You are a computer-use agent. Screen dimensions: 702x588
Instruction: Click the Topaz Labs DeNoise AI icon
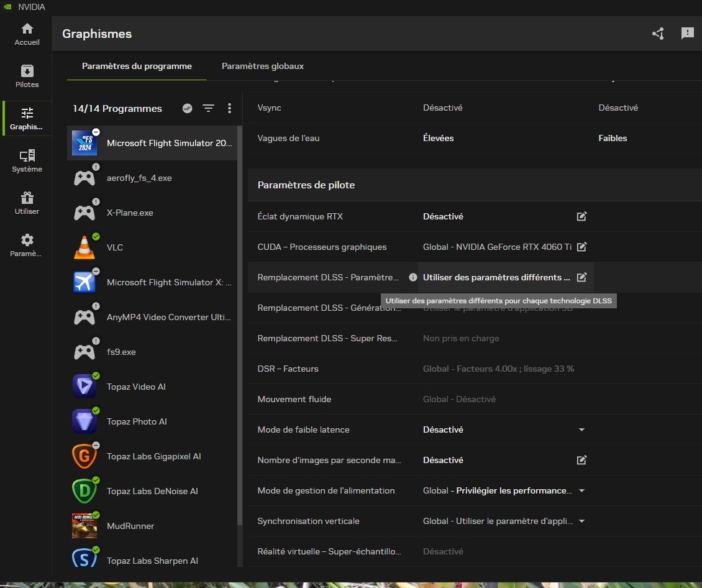[x=84, y=491]
